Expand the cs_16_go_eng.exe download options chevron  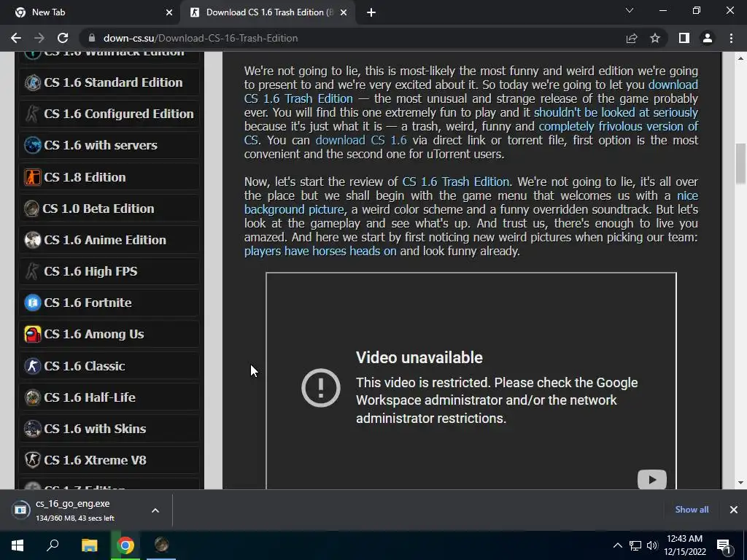[155, 510]
